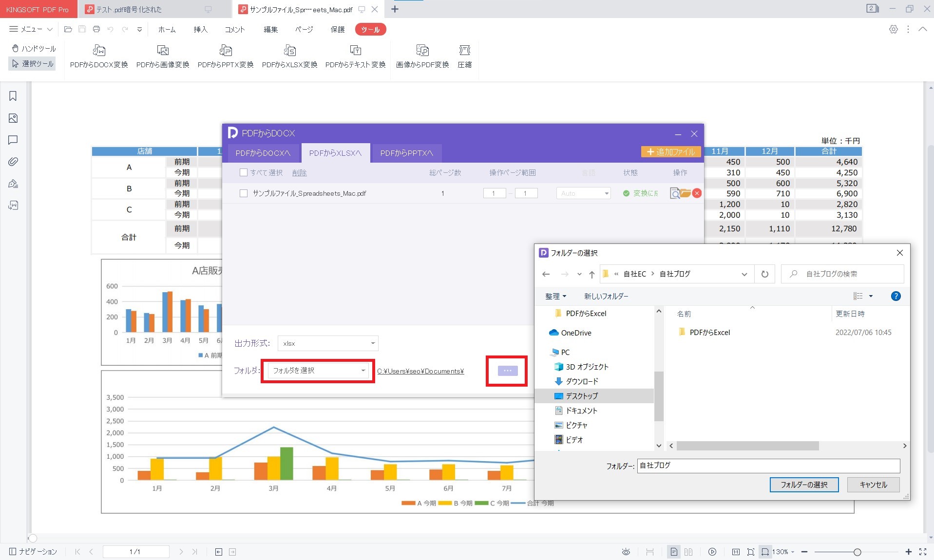
Task: Switch to the PDFからDOCXへ tab
Action: [x=263, y=153]
